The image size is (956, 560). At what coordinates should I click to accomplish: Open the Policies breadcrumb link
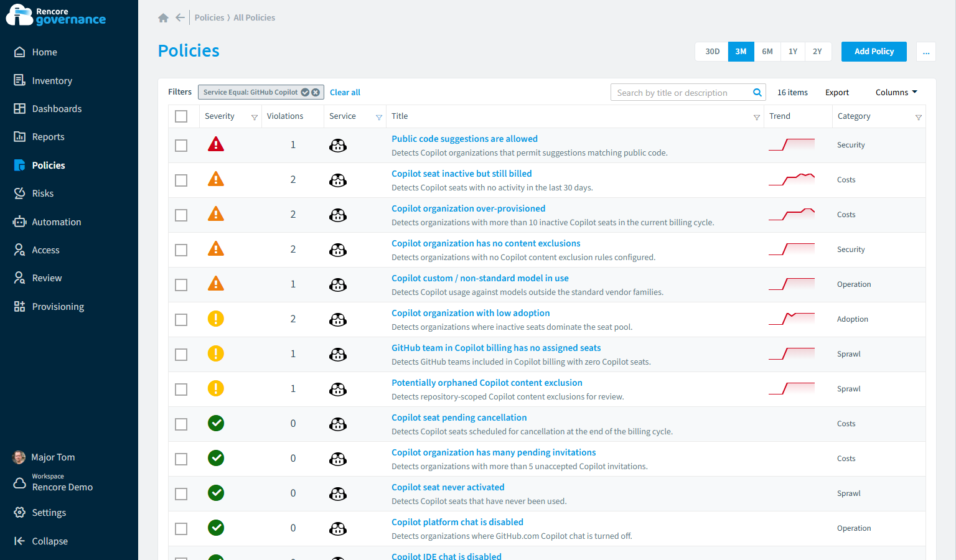(209, 18)
